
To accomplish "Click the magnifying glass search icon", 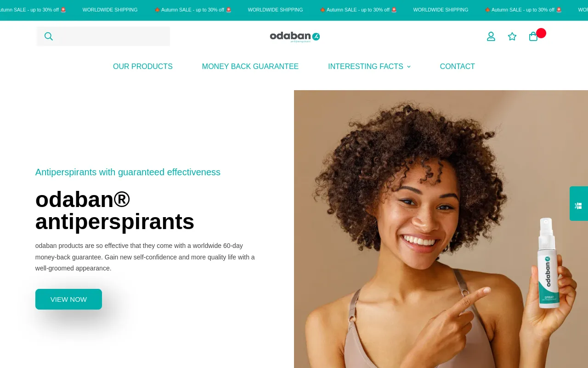I will pyautogui.click(x=49, y=36).
